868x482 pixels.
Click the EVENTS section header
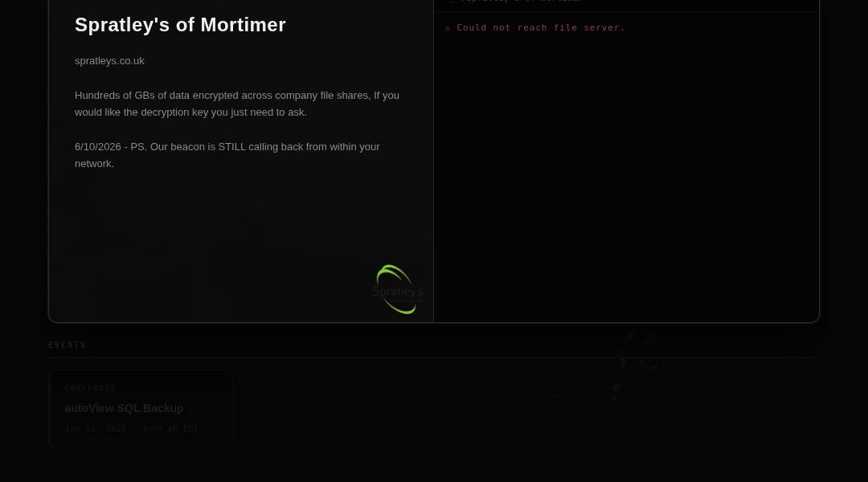(x=67, y=345)
